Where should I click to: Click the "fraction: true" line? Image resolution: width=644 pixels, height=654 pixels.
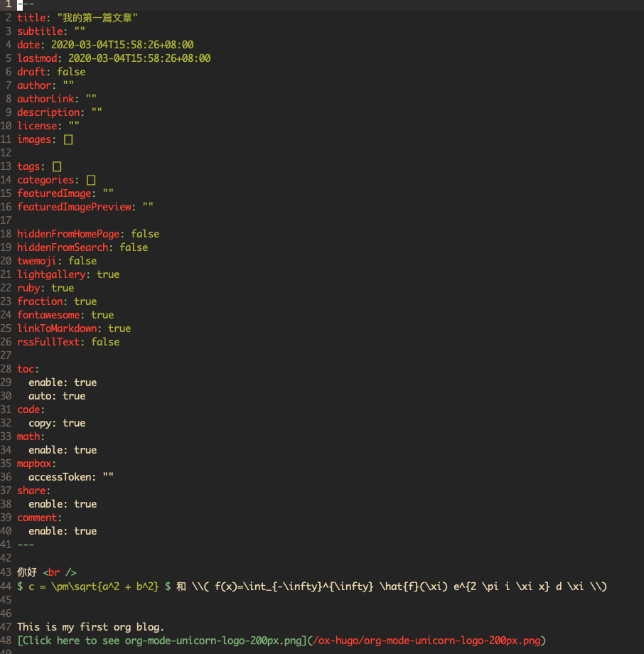point(57,301)
